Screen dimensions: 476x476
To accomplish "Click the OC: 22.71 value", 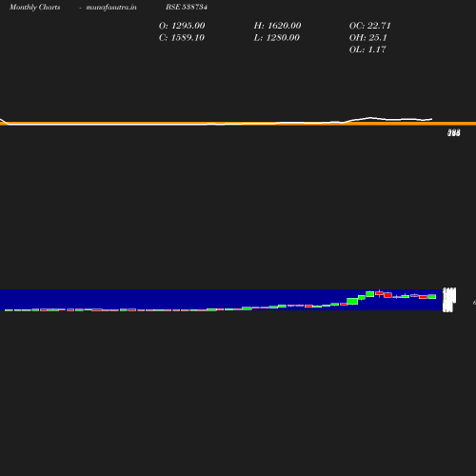I will 370,26.
